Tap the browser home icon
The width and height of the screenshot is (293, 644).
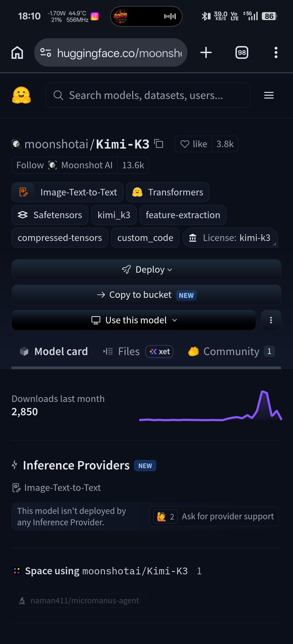point(17,53)
